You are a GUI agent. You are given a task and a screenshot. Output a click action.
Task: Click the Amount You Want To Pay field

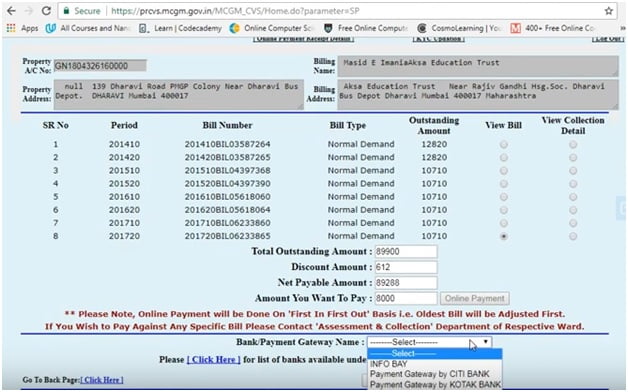click(406, 298)
